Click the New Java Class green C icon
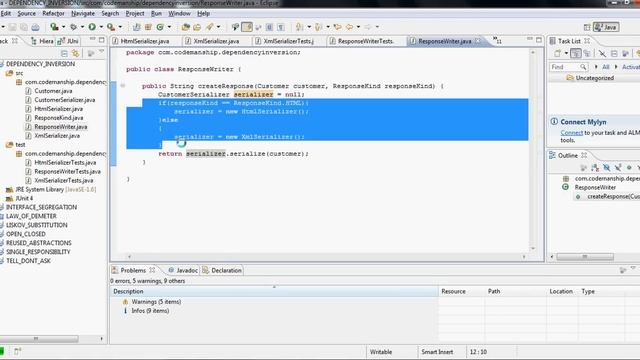 160,27
